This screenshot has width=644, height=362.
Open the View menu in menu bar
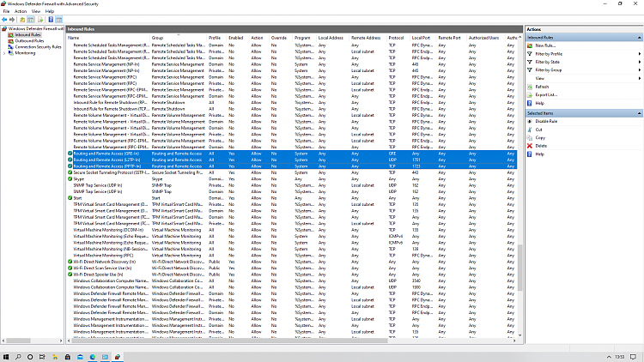coord(36,11)
